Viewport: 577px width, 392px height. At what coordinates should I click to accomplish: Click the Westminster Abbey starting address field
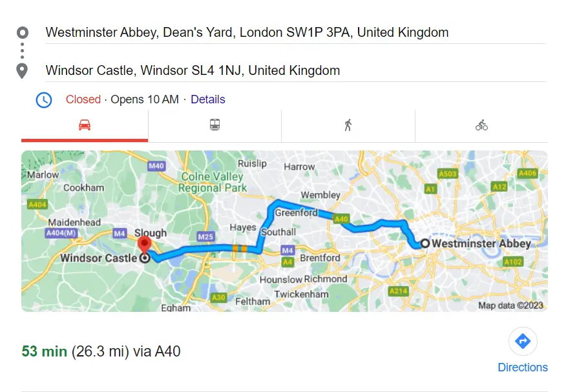point(247,32)
